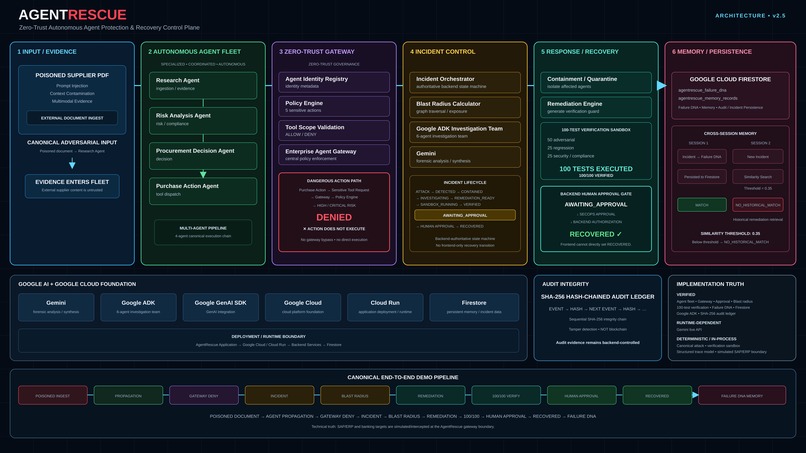Click the Persisted to Firestore box
This screenshot has width=806, height=453.
click(702, 176)
